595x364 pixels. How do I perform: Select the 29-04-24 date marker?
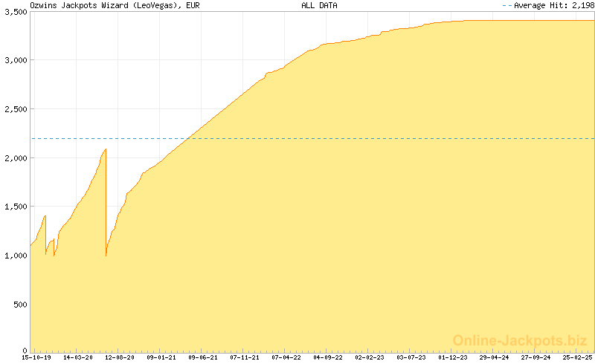495,357
